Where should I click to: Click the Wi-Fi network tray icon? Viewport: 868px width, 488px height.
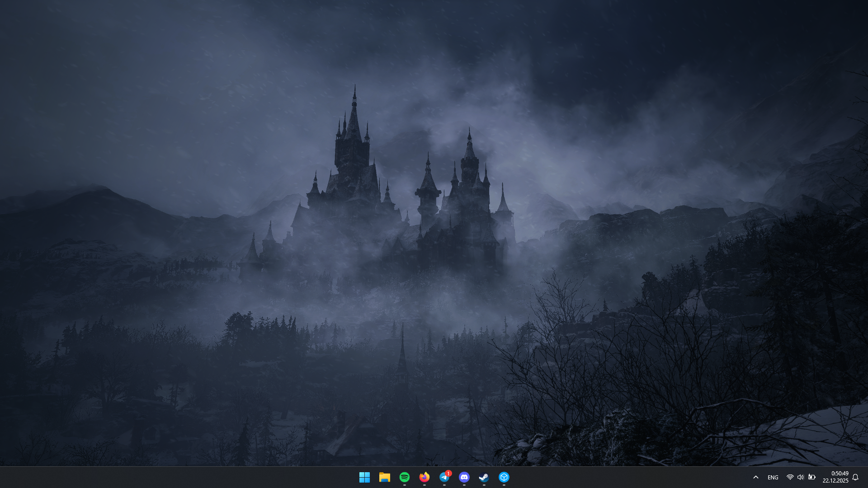790,477
